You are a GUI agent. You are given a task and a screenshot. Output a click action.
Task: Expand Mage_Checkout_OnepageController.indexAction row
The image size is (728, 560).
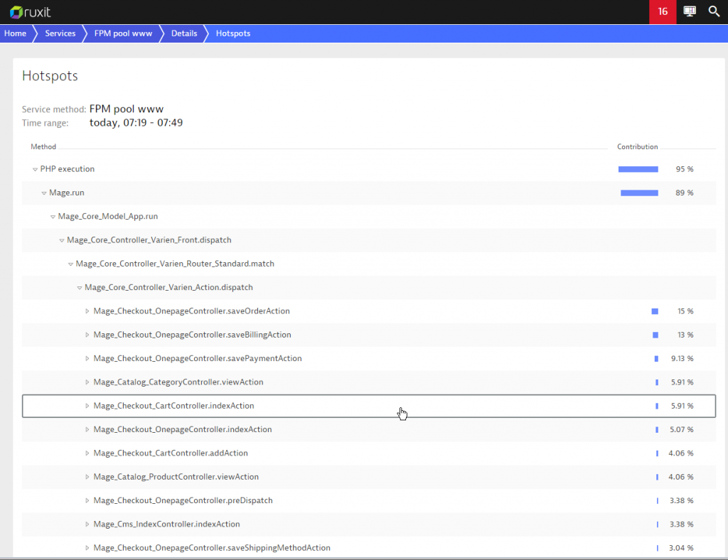[87, 429]
